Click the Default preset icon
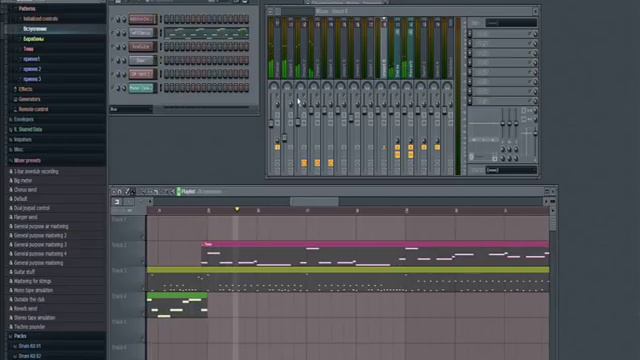This screenshot has width=640, height=360. click(x=11, y=199)
